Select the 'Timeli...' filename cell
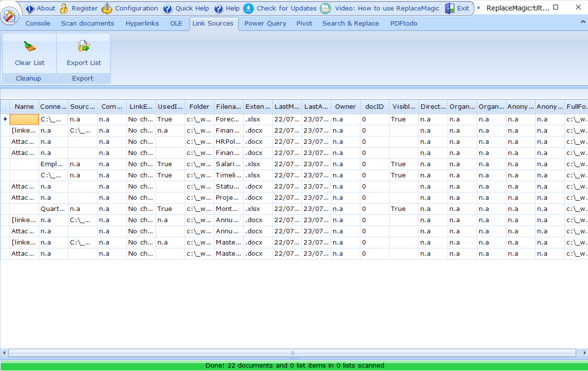588x371 pixels. (229, 175)
